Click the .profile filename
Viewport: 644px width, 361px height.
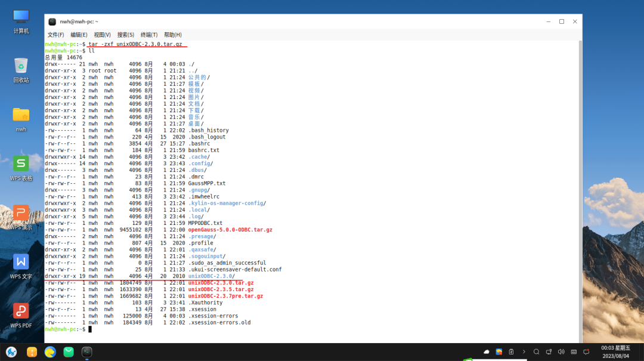tap(200, 243)
